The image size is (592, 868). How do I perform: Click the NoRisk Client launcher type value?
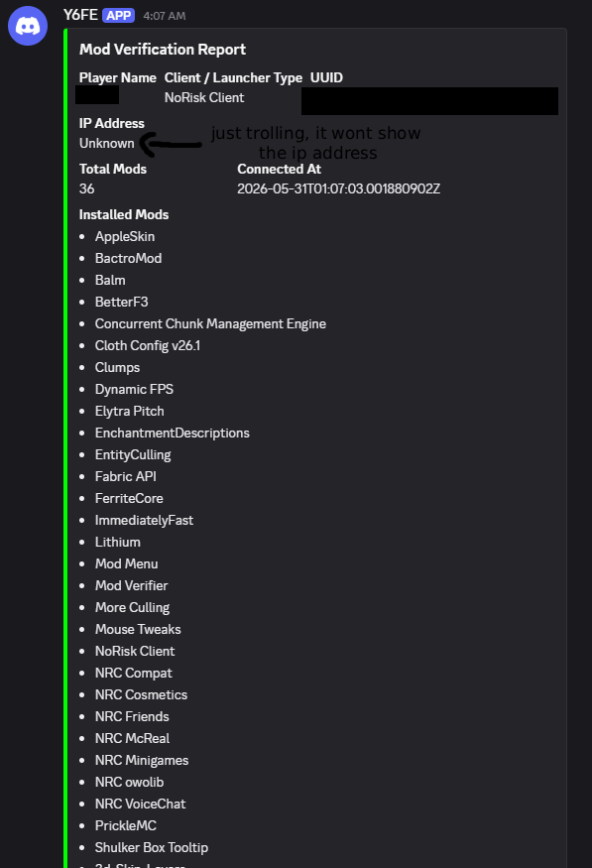click(204, 97)
